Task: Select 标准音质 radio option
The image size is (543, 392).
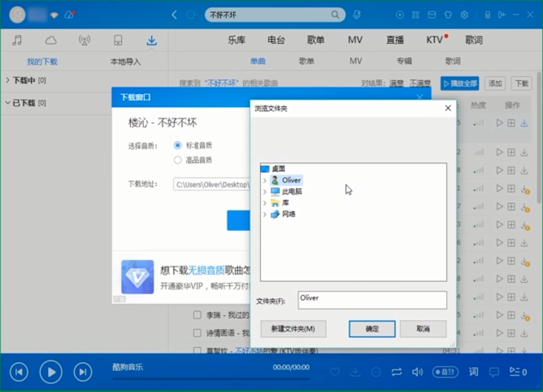Action: click(x=178, y=145)
